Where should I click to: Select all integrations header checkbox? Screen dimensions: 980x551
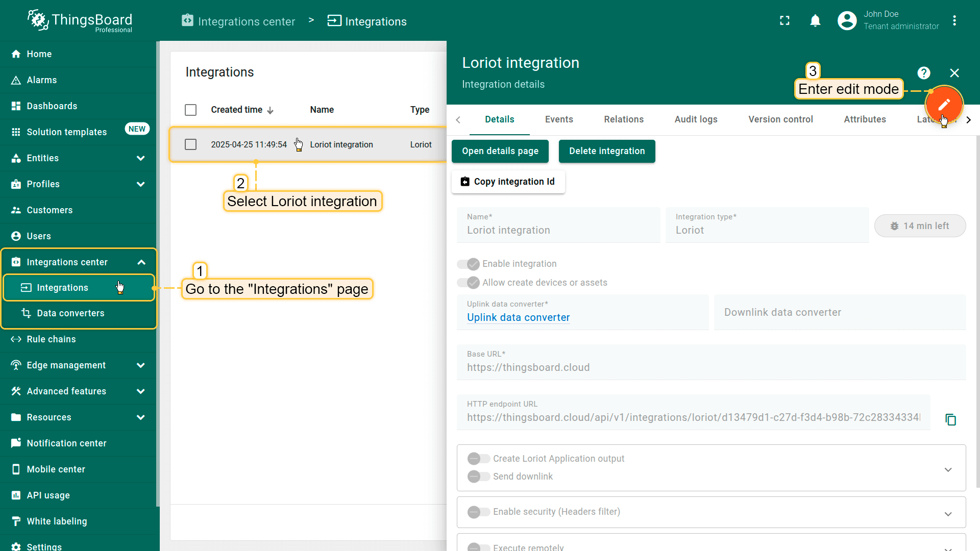tap(190, 110)
